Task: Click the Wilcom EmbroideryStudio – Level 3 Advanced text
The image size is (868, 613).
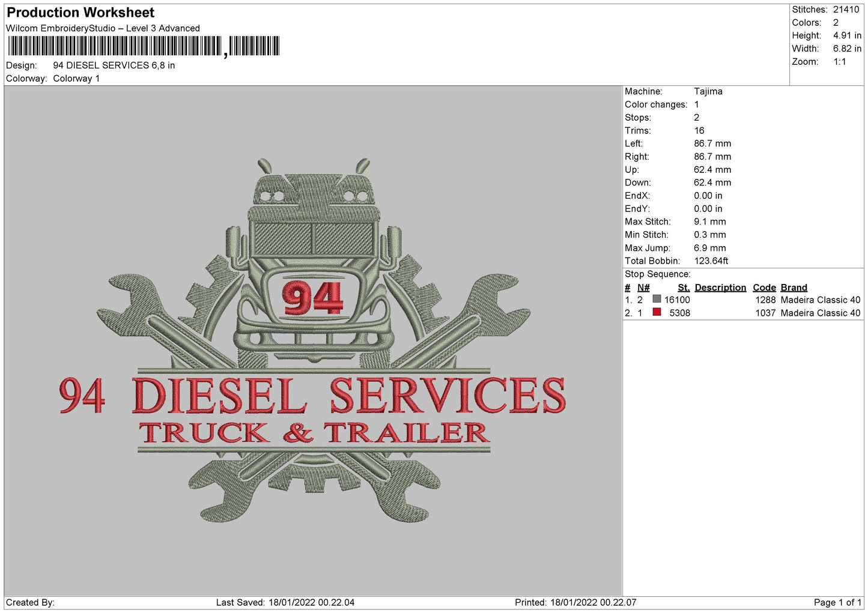Action: (x=103, y=28)
